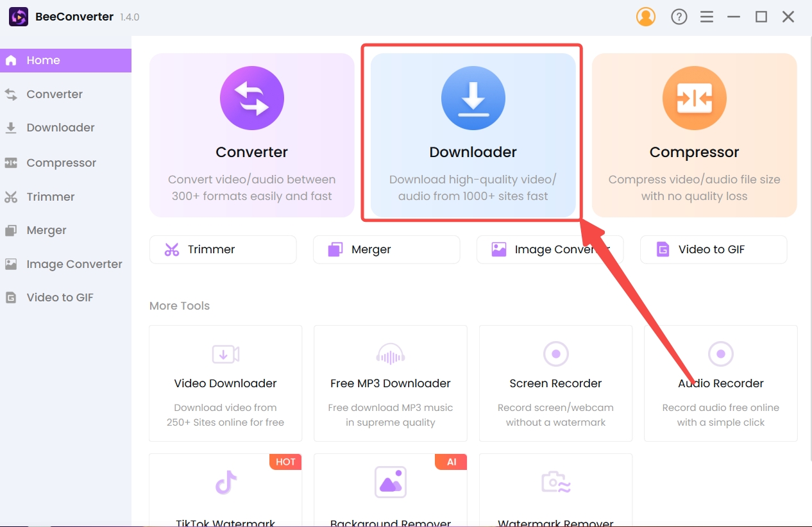This screenshot has height=527, width=812.
Task: Open Trimmer from the sidebar
Action: click(65, 197)
